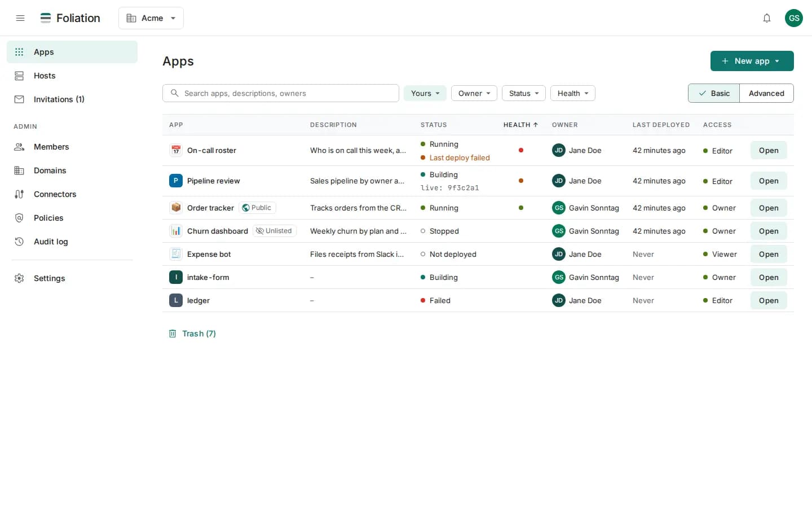Open the Domains admin page
Viewport: 812px width, 508px height.
(x=72, y=170)
